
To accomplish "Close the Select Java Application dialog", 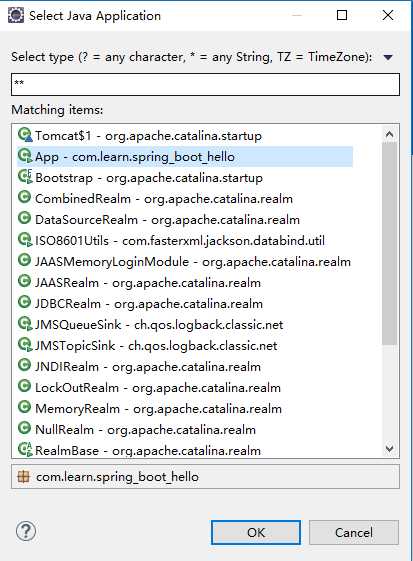I will pyautogui.click(x=388, y=15).
